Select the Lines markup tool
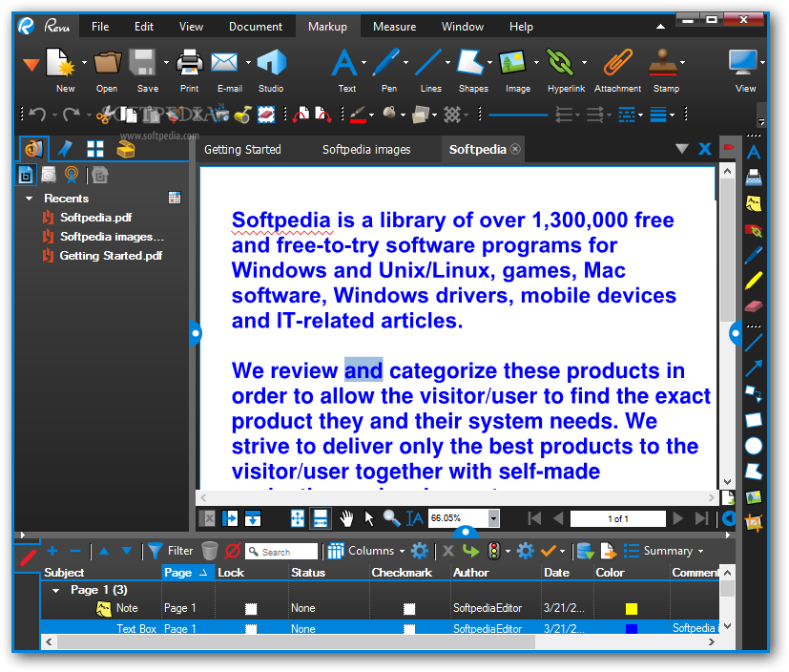Screen dimensions: 789x672 (x=428, y=62)
